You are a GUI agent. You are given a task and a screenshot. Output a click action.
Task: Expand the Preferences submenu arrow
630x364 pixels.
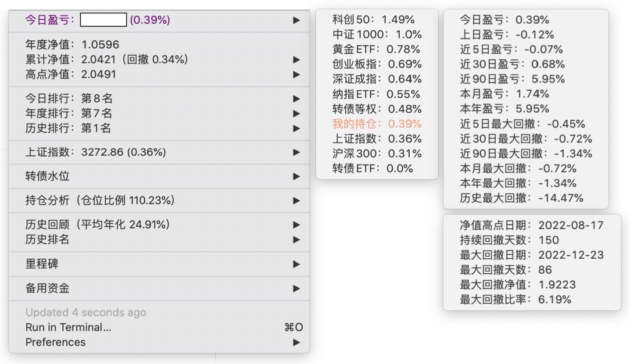(x=297, y=342)
